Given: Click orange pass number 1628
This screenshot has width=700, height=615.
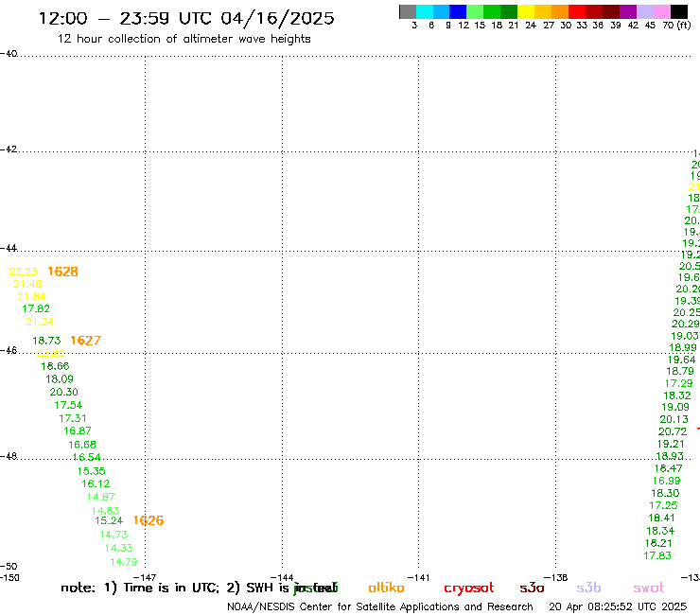Looking at the screenshot, I should 63,272.
